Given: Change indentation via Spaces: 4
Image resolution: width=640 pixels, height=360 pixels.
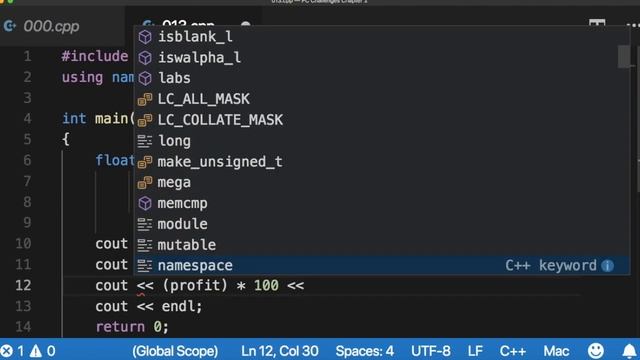Looking at the screenshot, I should pyautogui.click(x=364, y=351).
